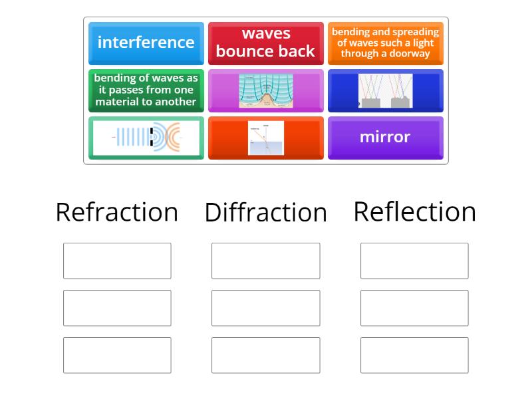This screenshot has width=532, height=399.
Task: Click the first empty slot under Refraction
Action: point(117,261)
